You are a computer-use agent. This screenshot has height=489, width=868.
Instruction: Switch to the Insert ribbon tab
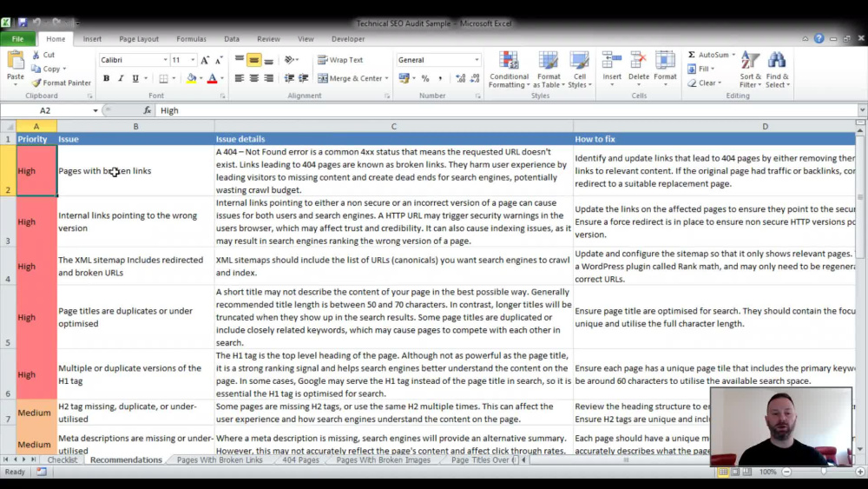coord(92,39)
